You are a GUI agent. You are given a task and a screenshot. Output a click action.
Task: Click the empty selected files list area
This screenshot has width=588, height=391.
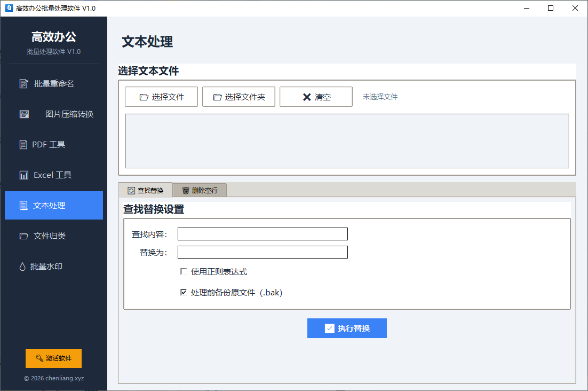click(347, 141)
